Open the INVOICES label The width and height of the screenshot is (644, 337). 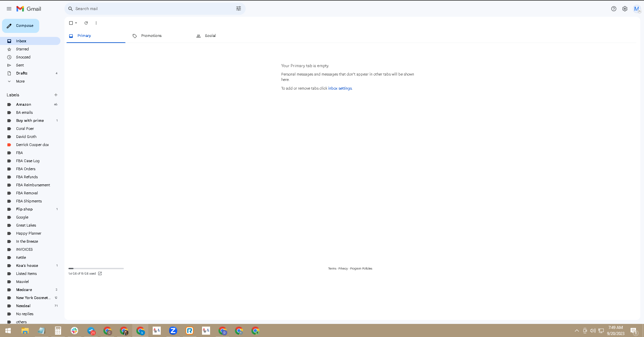tap(30, 249)
